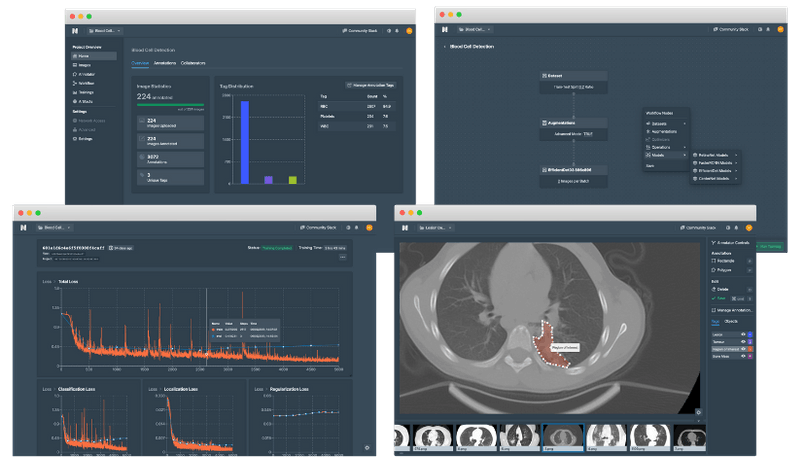Click the app logo in the training window
This screenshot has height=466, width=800.
(x=23, y=228)
